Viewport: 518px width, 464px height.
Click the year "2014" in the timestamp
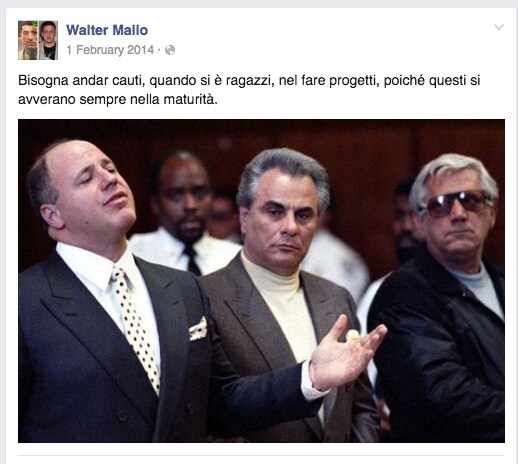[140, 50]
